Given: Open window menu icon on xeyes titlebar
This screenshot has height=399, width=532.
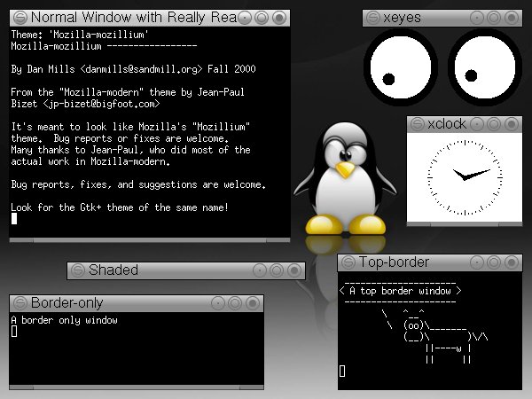Looking at the screenshot, I should (x=373, y=18).
